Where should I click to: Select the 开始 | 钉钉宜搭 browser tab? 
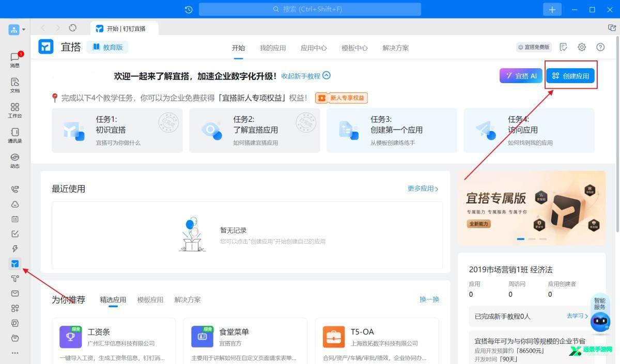[125, 28]
